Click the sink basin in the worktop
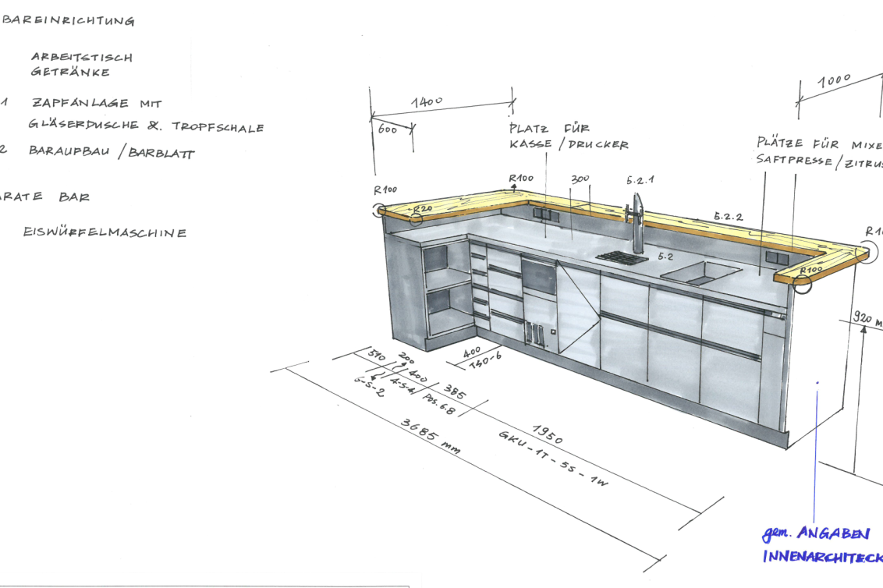This screenshot has width=883, height=588. click(701, 273)
